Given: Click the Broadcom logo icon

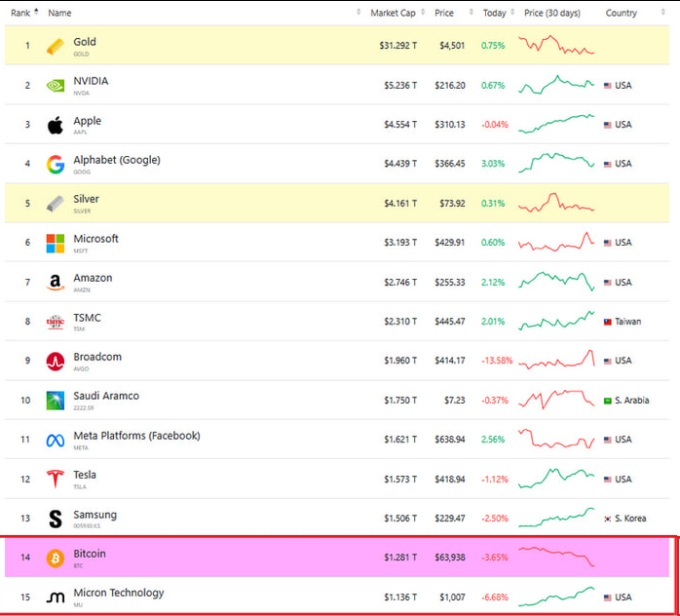Looking at the screenshot, I should 56,362.
